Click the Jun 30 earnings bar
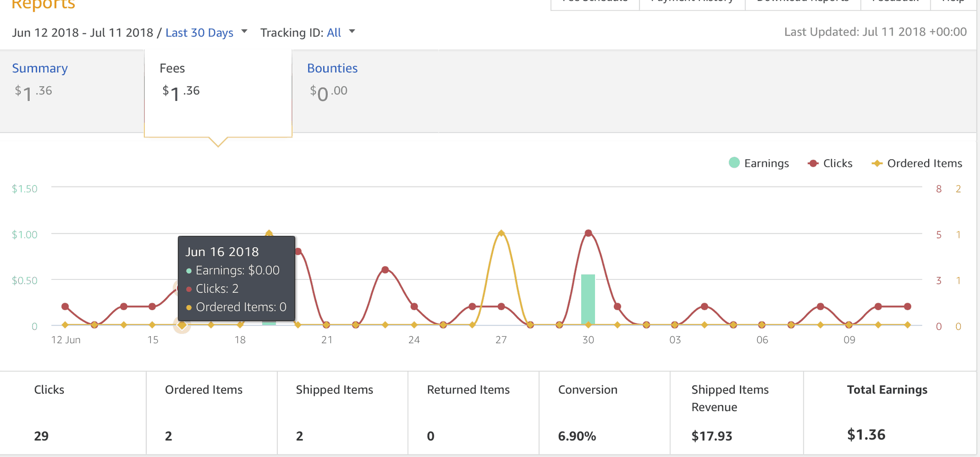The width and height of the screenshot is (980, 457). 588,299
